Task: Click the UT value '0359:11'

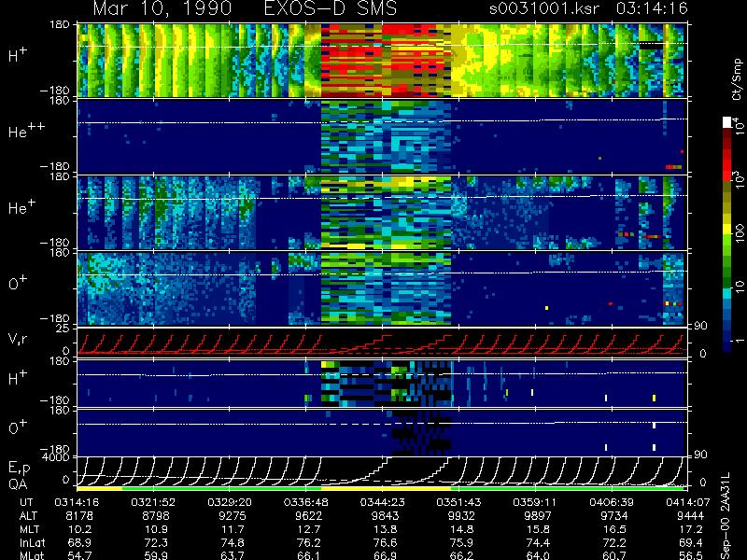Action: tap(535, 502)
